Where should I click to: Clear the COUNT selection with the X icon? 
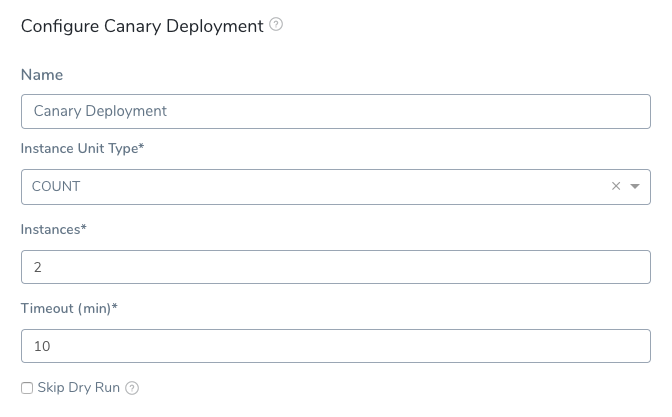point(616,186)
